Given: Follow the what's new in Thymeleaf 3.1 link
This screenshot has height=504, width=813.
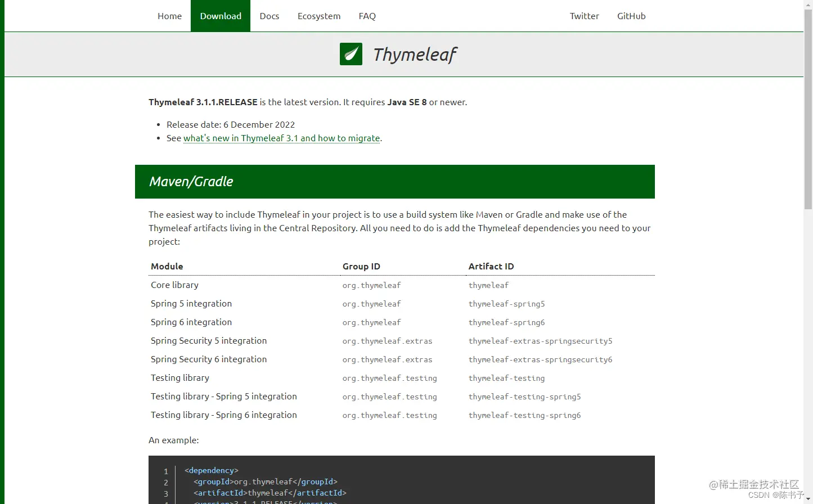Looking at the screenshot, I should pos(282,138).
